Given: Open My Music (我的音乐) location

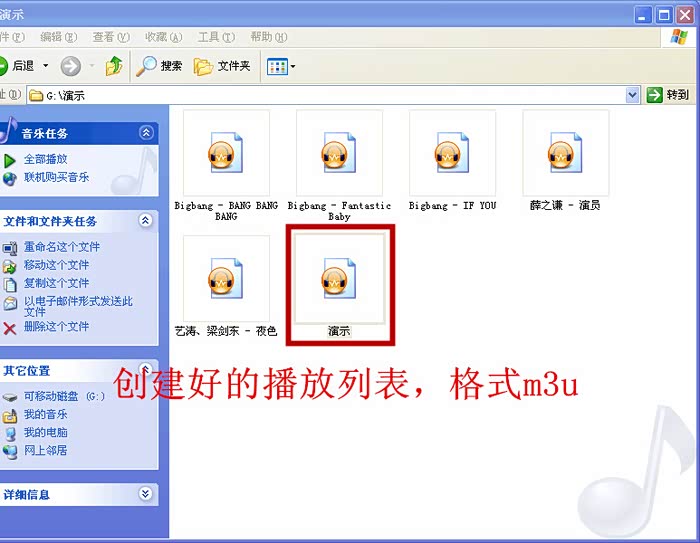Looking at the screenshot, I should (x=46, y=414).
